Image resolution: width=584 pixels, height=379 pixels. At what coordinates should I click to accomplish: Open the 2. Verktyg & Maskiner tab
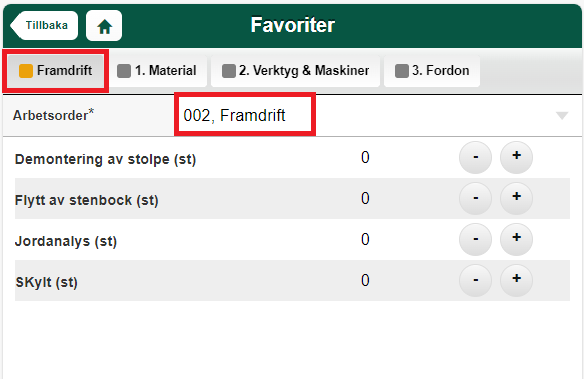tap(295, 71)
